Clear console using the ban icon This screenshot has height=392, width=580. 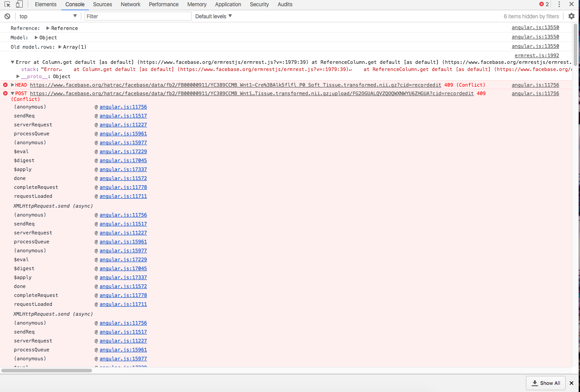pos(7,16)
